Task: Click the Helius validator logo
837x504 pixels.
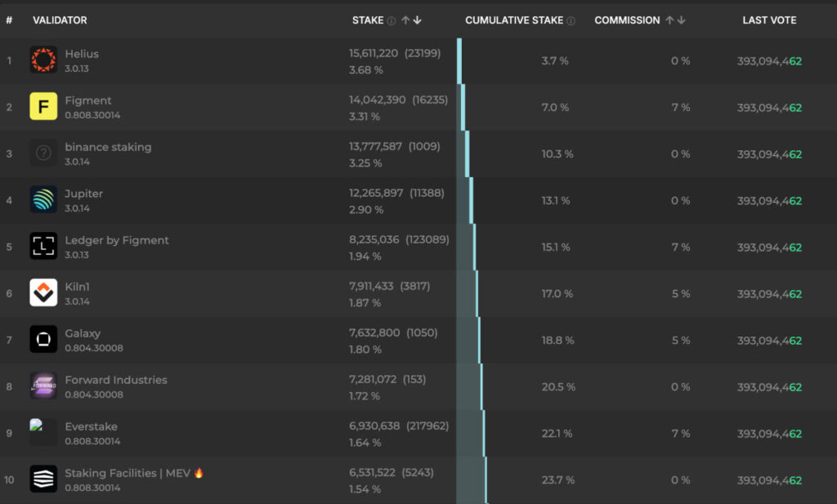Action: click(43, 60)
